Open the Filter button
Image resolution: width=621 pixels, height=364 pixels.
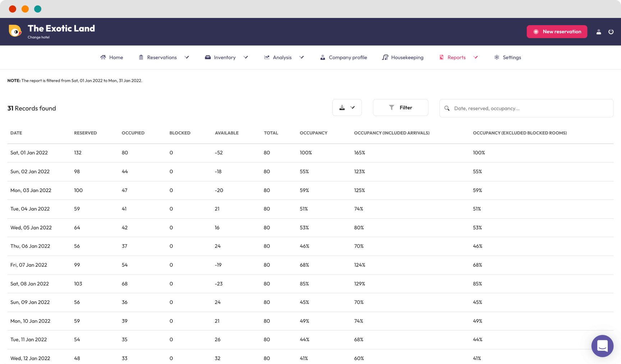click(400, 108)
